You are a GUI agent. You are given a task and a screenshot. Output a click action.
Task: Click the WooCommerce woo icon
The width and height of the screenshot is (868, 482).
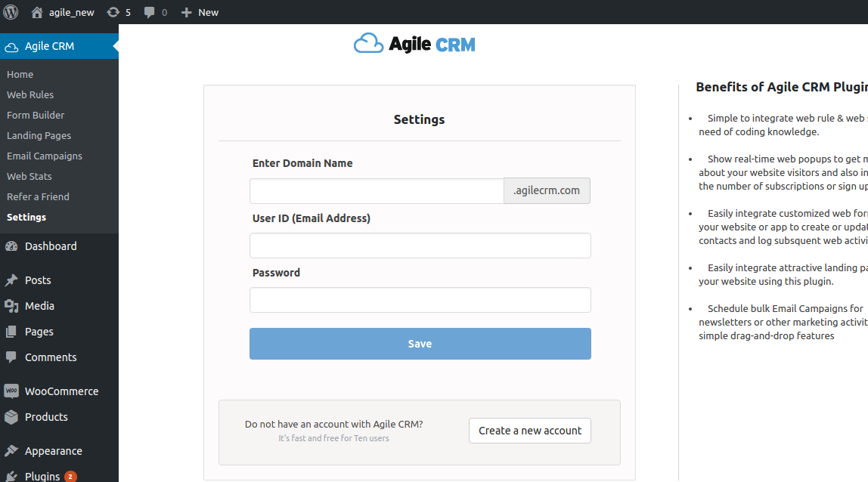[x=11, y=391]
